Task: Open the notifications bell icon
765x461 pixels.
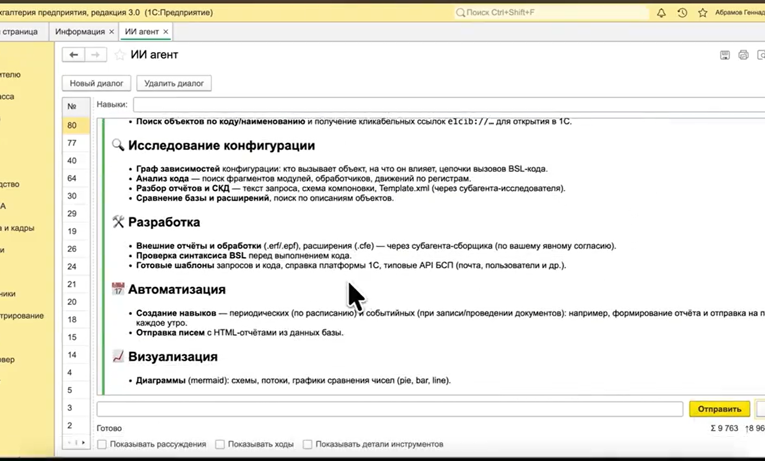Action: click(x=661, y=13)
